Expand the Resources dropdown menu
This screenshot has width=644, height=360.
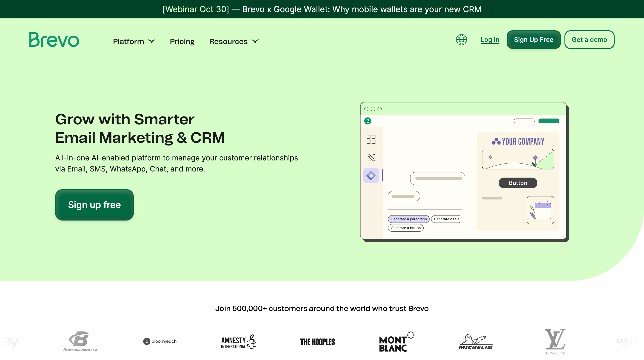pyautogui.click(x=234, y=41)
